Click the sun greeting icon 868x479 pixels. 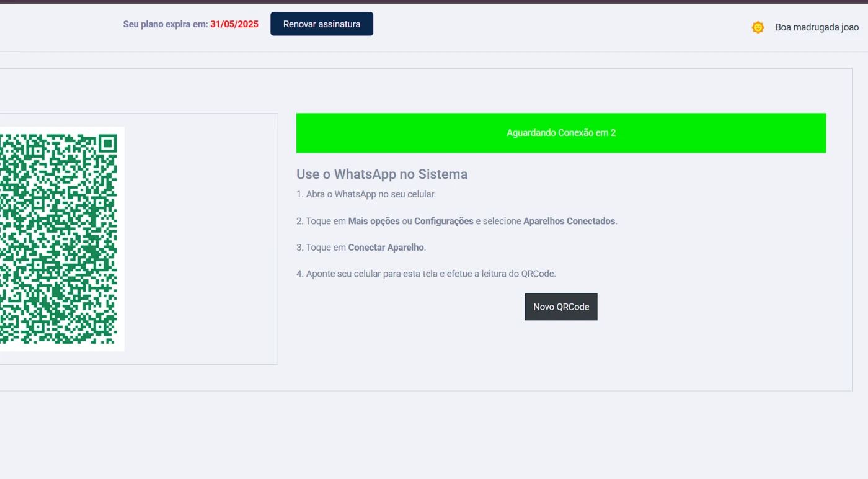(758, 27)
